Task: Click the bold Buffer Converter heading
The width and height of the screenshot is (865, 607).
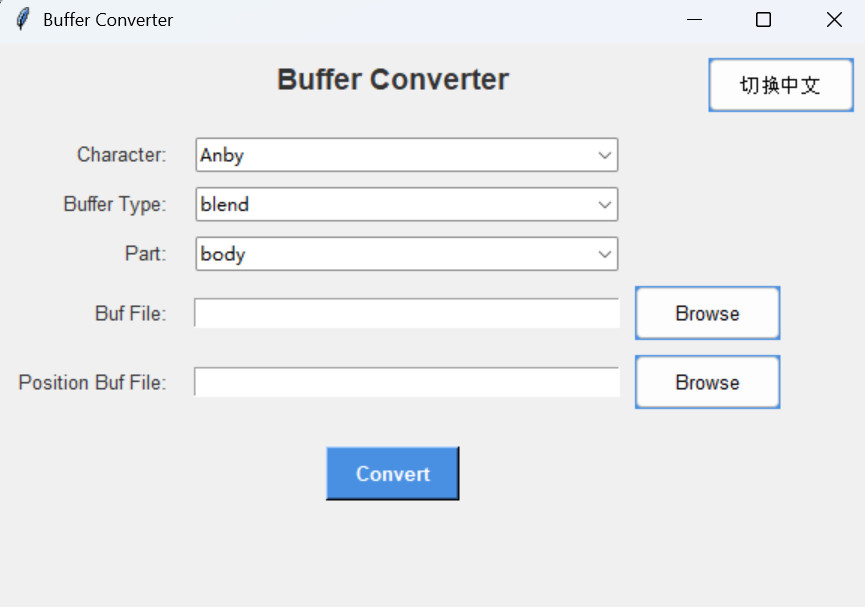Action: click(393, 80)
